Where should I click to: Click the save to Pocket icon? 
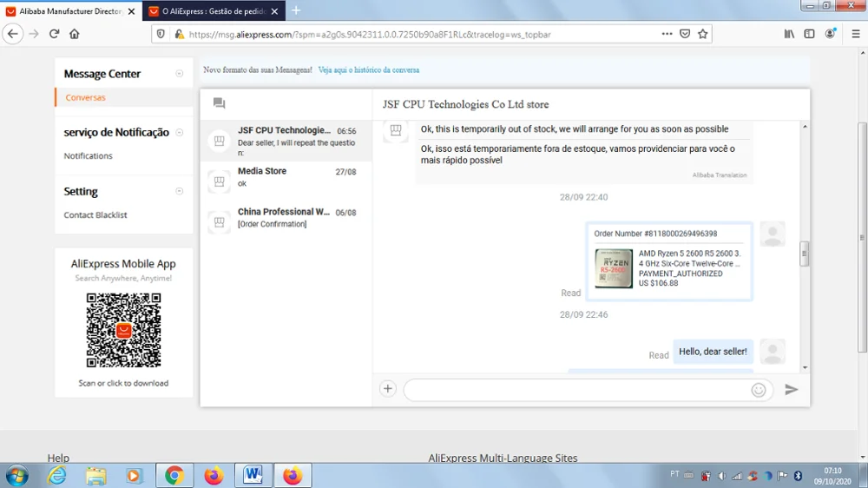(685, 34)
